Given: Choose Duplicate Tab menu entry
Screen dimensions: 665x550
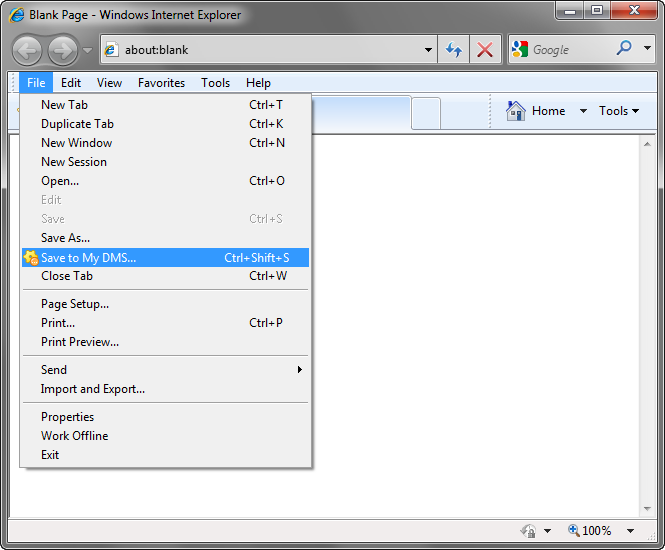Looking at the screenshot, I should tap(165, 124).
